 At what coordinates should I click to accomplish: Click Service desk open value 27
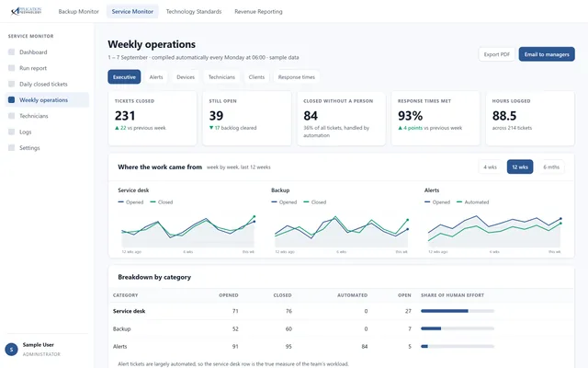click(x=408, y=311)
